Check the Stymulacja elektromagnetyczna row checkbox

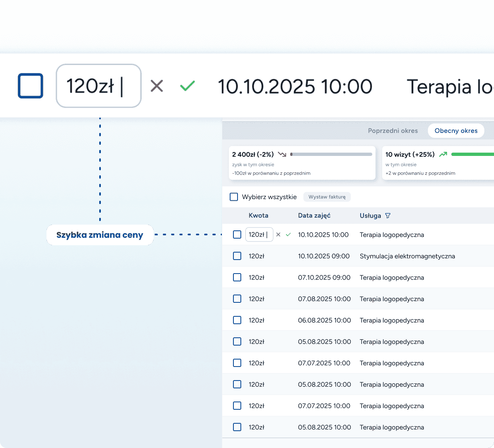coord(237,256)
